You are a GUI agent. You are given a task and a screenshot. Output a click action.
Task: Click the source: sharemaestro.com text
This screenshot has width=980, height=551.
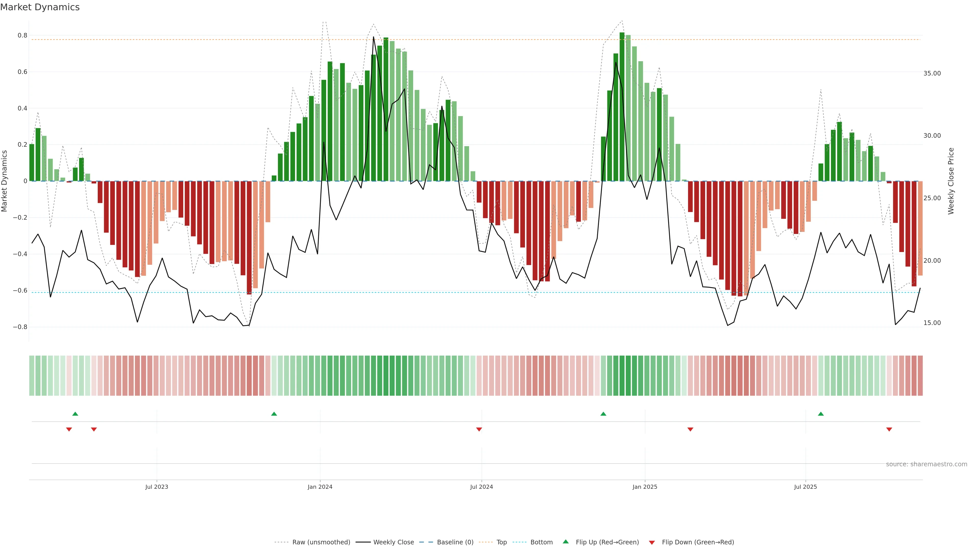tap(926, 464)
